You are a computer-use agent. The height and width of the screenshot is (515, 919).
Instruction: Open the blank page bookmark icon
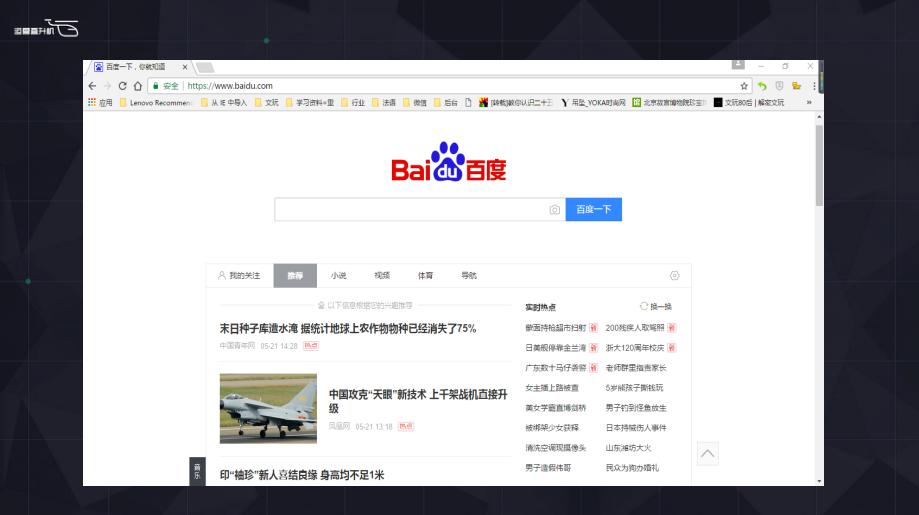[x=468, y=103]
